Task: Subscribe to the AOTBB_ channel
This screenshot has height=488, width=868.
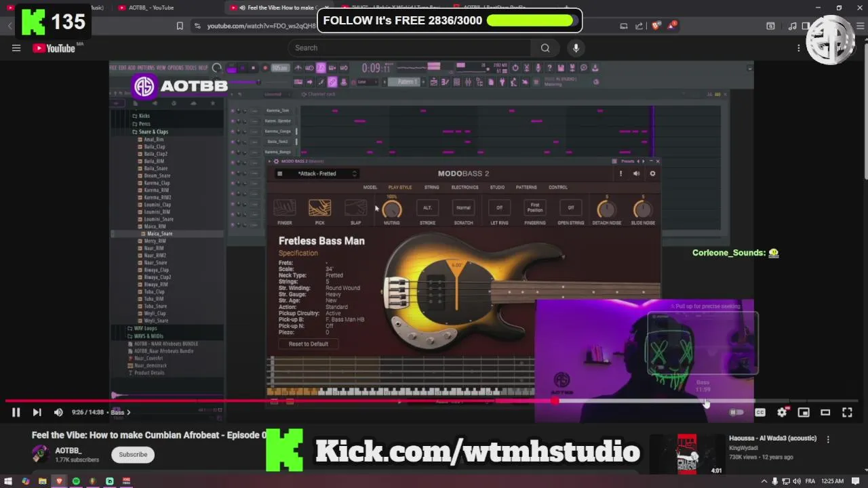Action: [x=133, y=454]
